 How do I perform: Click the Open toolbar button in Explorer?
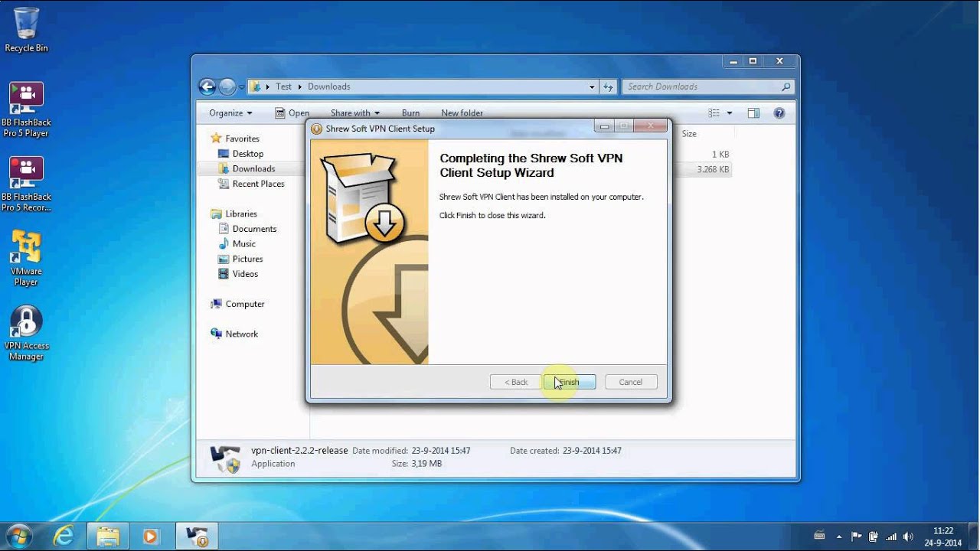292,112
